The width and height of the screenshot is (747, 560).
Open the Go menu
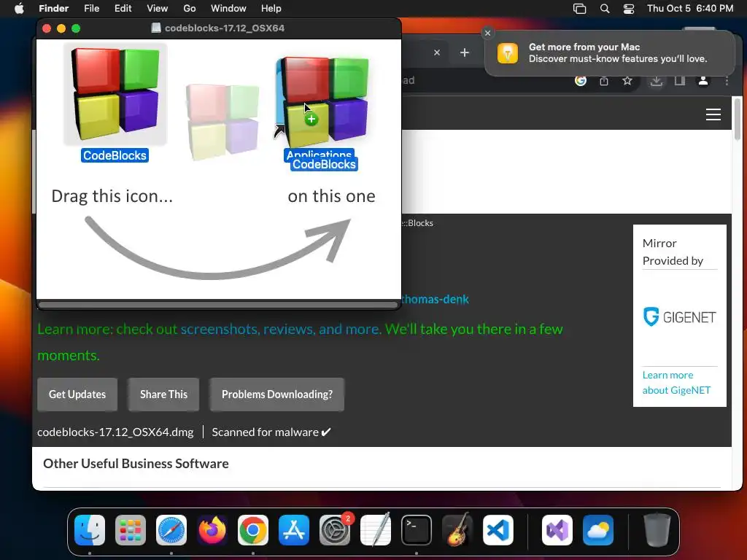[x=190, y=9]
